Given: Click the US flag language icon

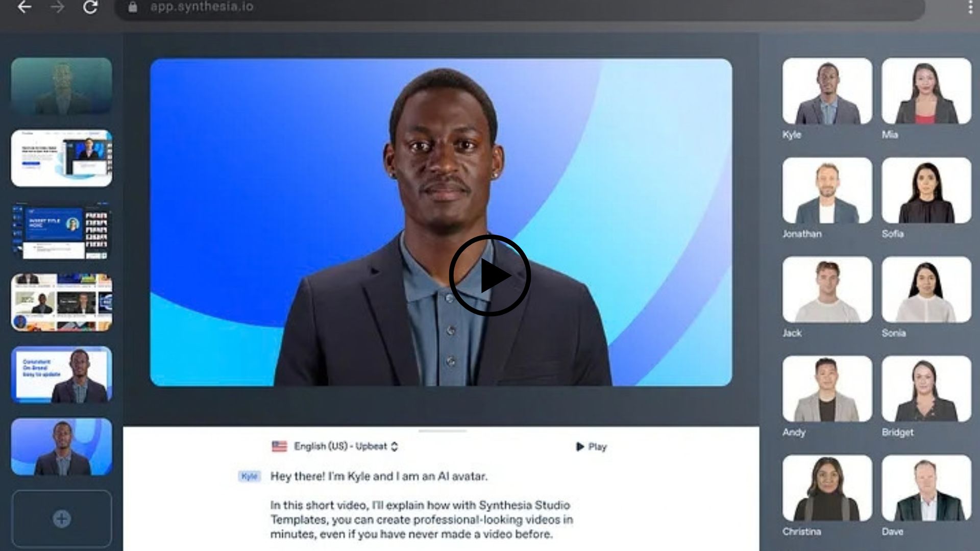Looking at the screenshot, I should tap(279, 446).
